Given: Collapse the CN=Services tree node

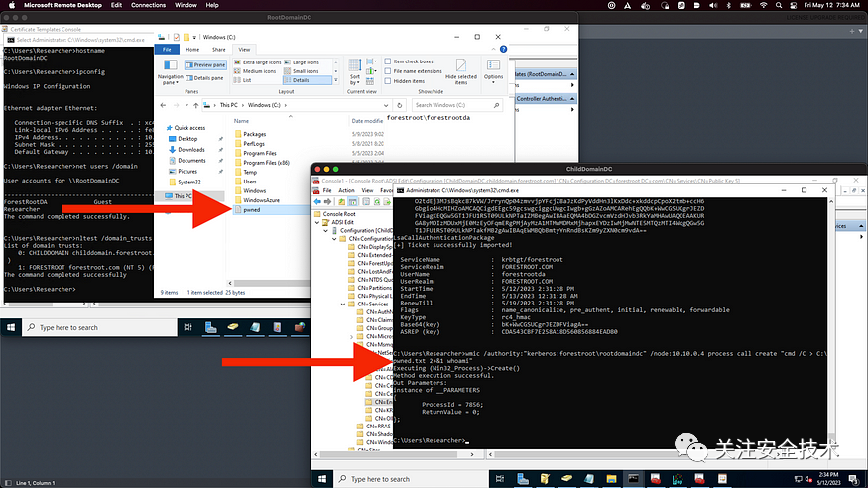Looking at the screenshot, I should pyautogui.click(x=343, y=304).
